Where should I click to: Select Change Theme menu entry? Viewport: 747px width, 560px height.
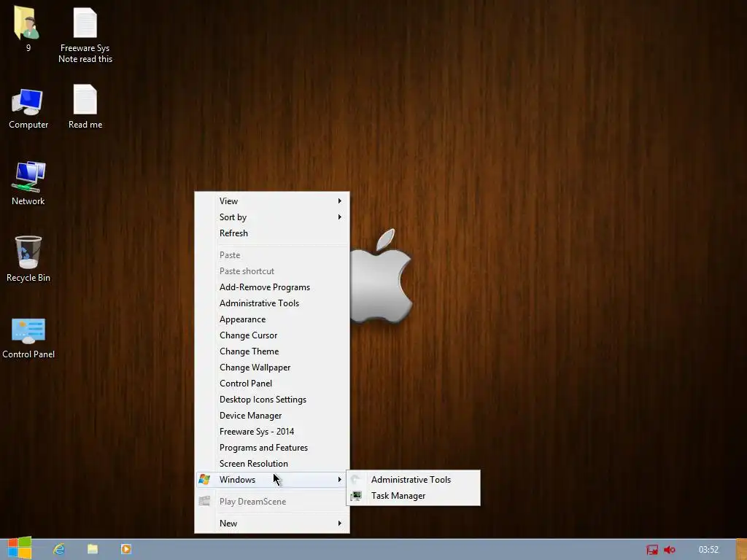[272, 351]
